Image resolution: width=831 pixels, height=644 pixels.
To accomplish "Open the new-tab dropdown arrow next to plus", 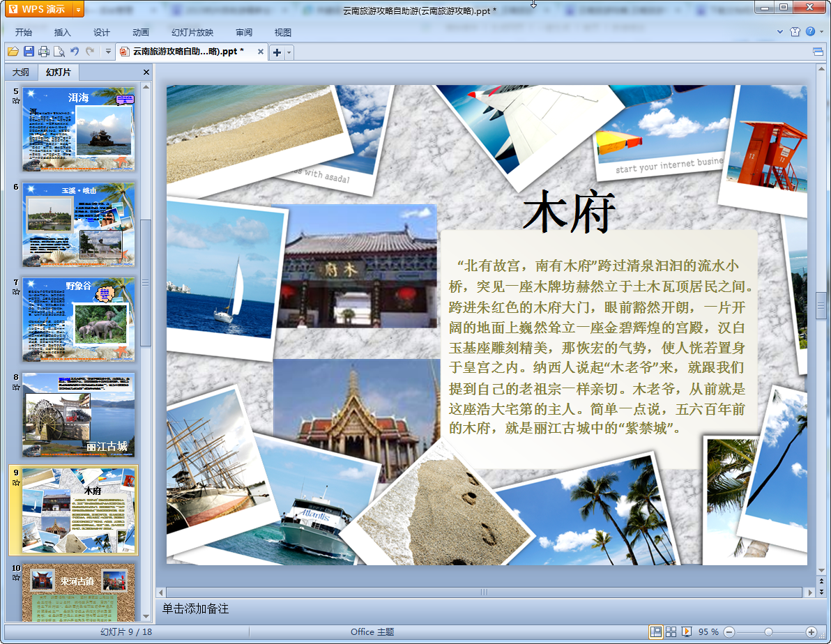I will coord(289,52).
